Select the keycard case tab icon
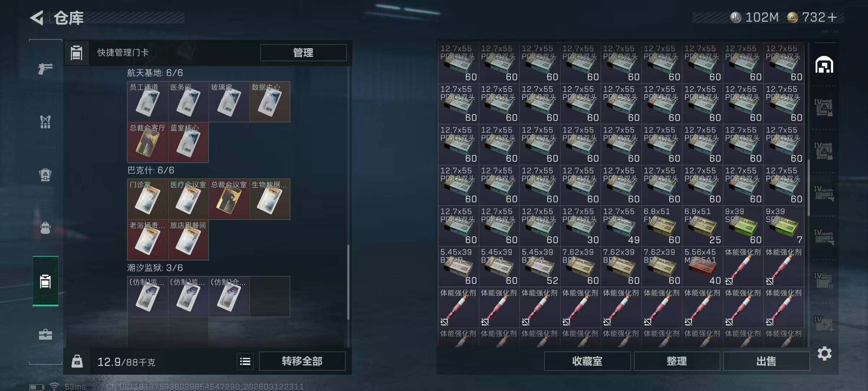868x391 pixels. (45, 281)
